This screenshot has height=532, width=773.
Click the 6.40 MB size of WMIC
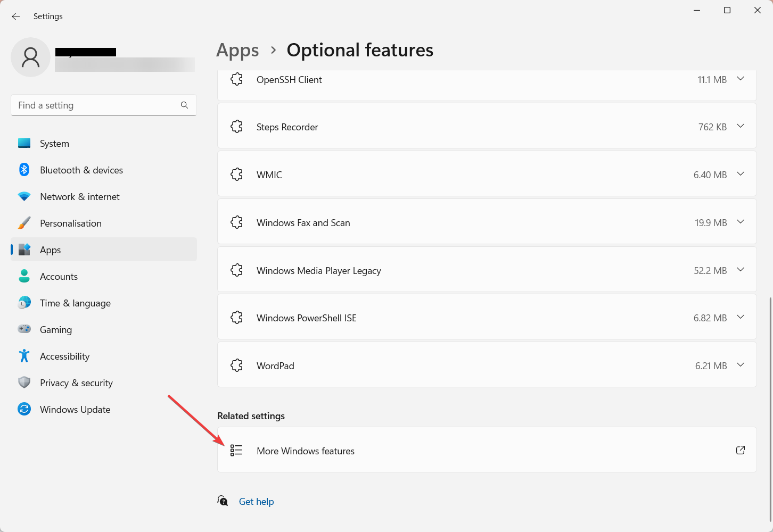click(x=710, y=175)
